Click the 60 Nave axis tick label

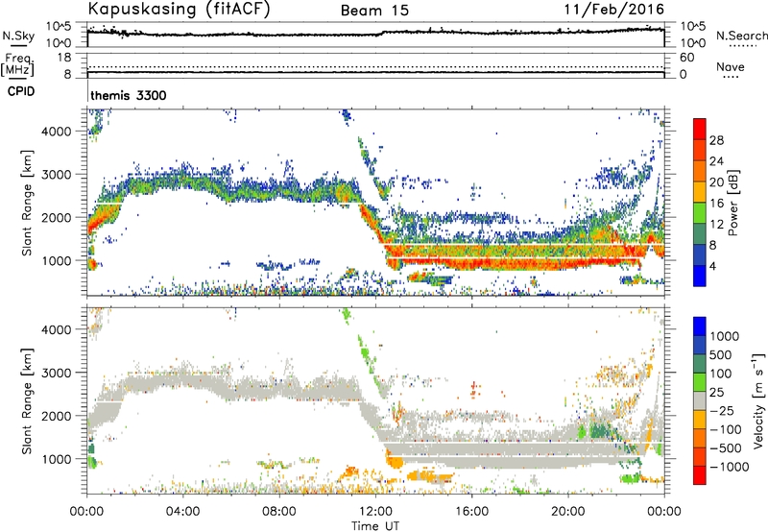(686, 58)
